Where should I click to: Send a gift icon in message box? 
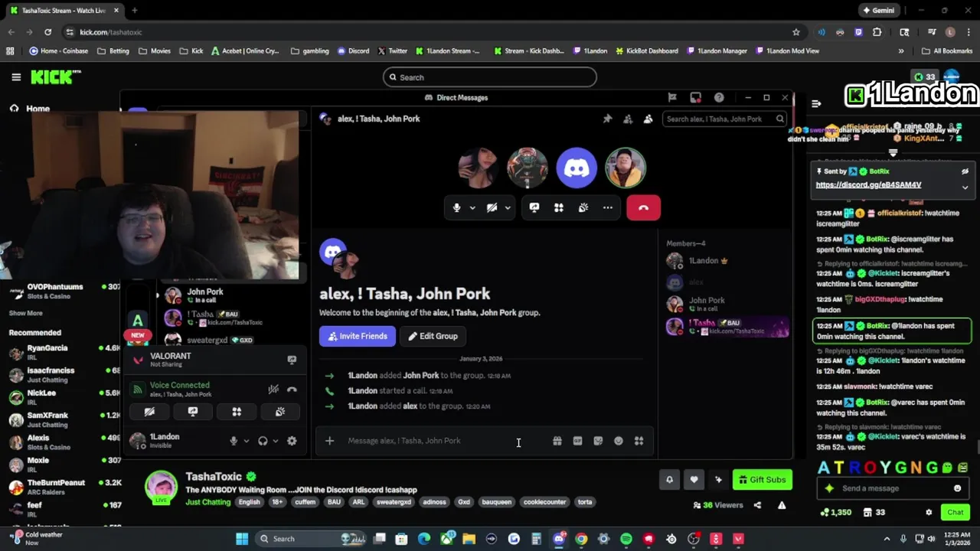(557, 441)
